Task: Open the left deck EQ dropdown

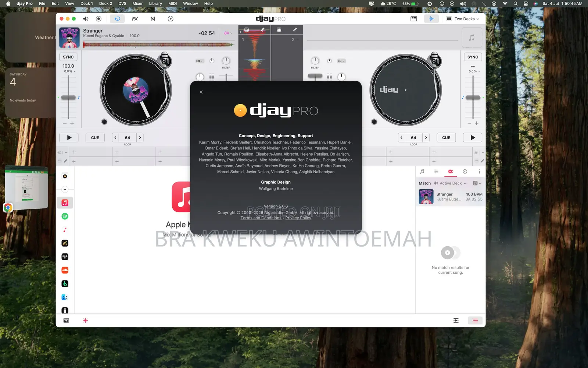Action: pos(199,61)
